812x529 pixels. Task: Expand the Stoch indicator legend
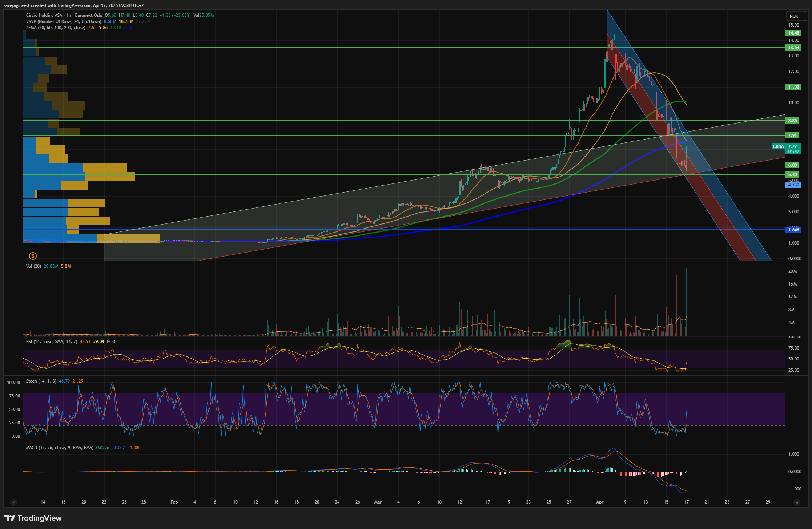point(41,381)
